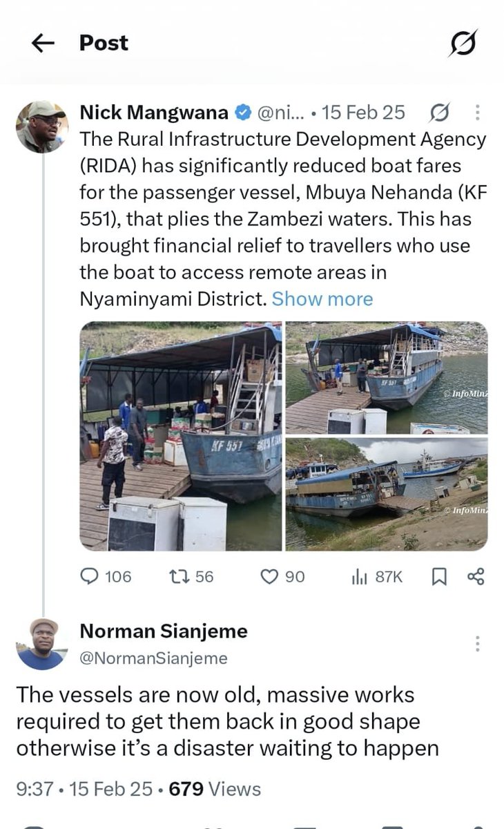
Task: Open the more options menu on Norman Sianjeme's reply
Action: pos(477,644)
